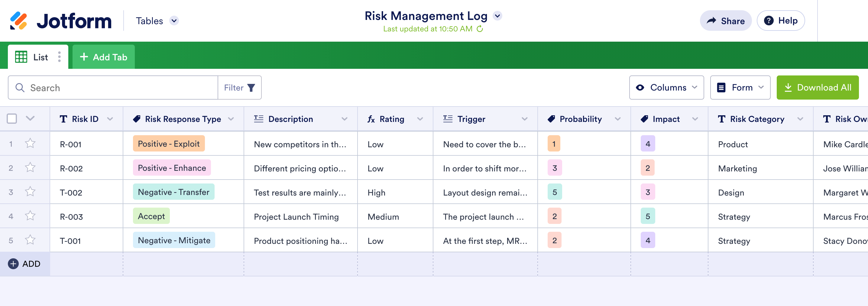Star the T-001 row
868x306 pixels.
pyautogui.click(x=30, y=240)
